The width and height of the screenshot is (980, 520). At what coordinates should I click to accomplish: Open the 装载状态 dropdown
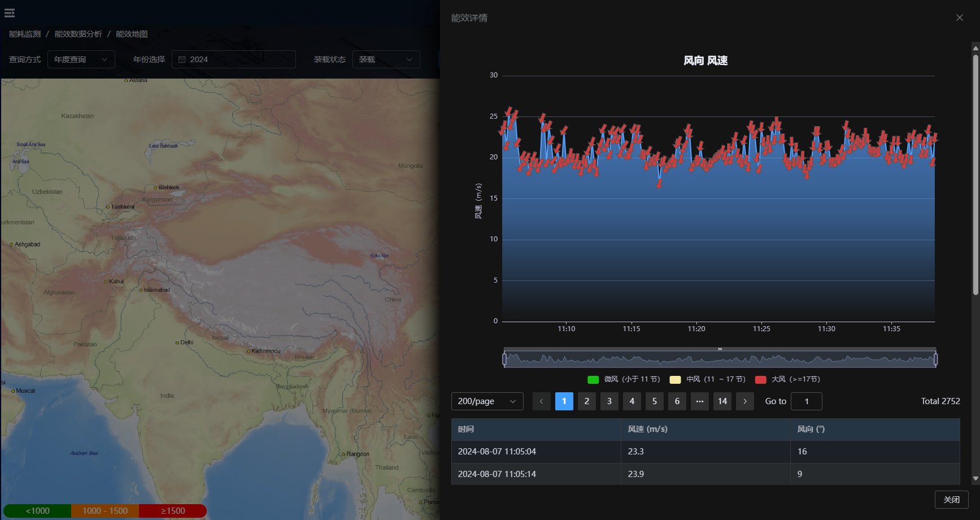pos(386,59)
